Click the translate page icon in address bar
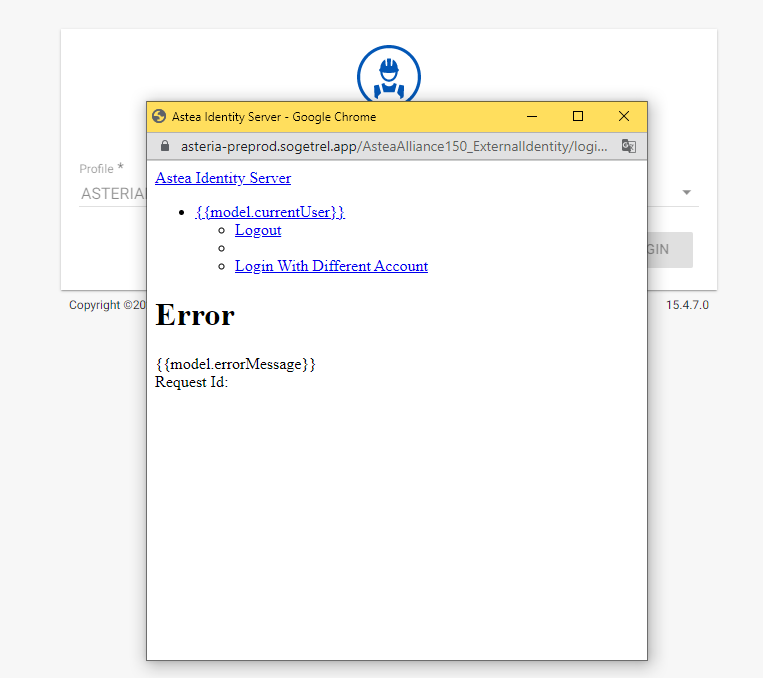The image size is (763, 678). click(x=629, y=146)
